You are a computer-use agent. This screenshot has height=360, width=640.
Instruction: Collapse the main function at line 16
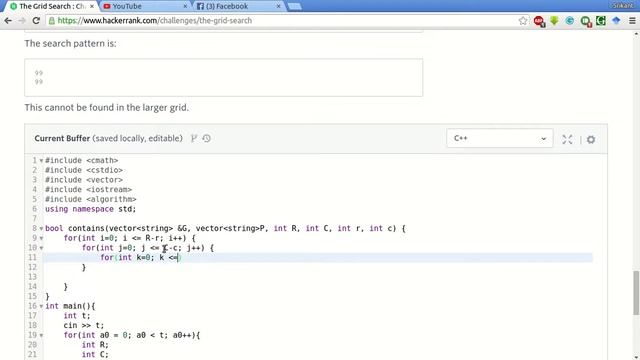pyautogui.click(x=41, y=306)
